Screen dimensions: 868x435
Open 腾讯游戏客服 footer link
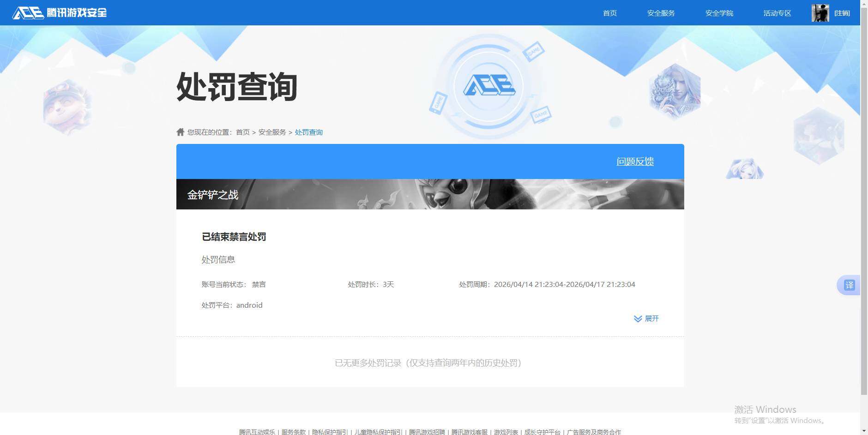(470, 432)
